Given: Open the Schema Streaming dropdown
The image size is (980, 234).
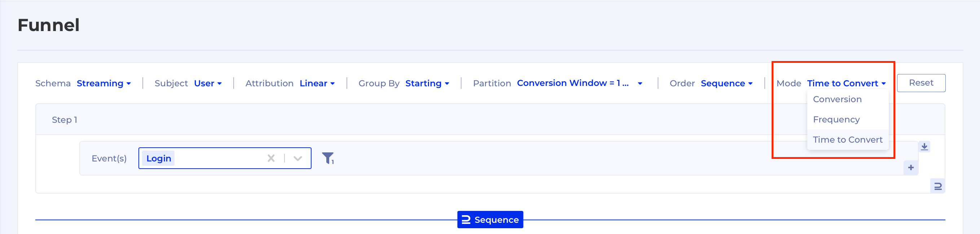Looking at the screenshot, I should [104, 83].
